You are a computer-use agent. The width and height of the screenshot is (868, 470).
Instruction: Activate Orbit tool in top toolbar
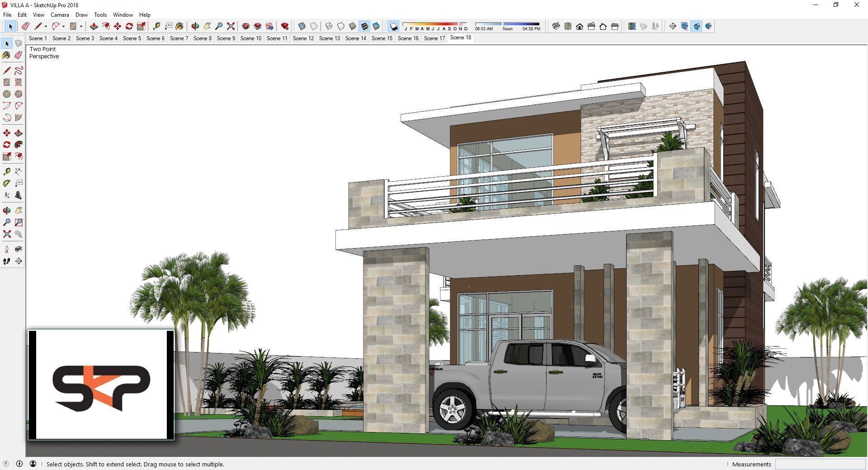coord(195,26)
